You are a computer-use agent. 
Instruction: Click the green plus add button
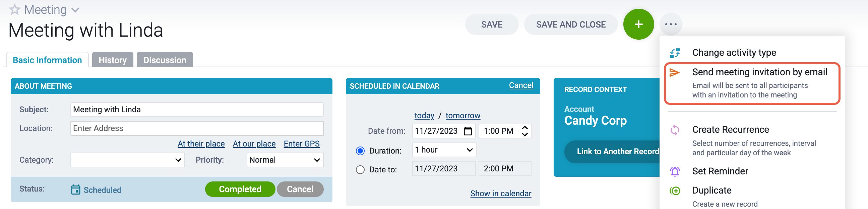[638, 24]
